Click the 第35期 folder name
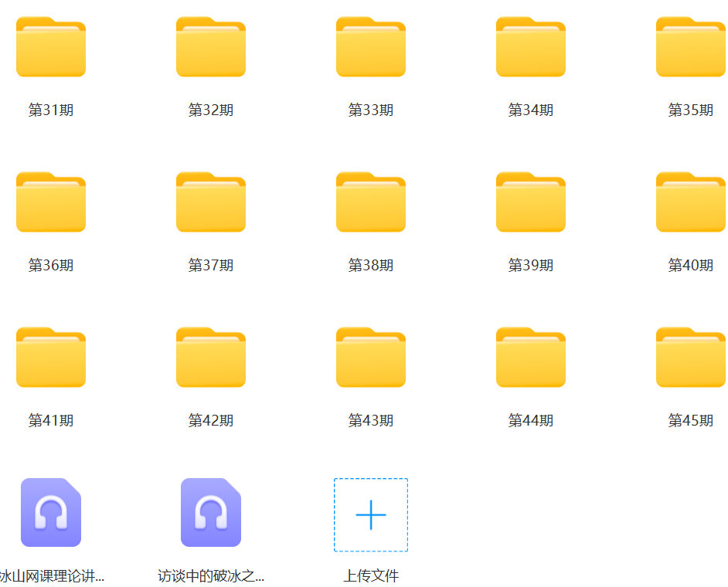728x587 pixels. tap(691, 110)
